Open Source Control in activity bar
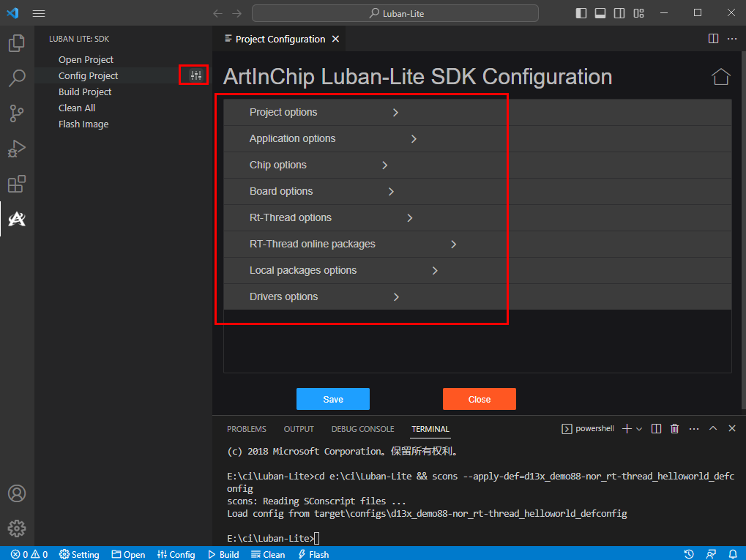 pyautogui.click(x=17, y=113)
